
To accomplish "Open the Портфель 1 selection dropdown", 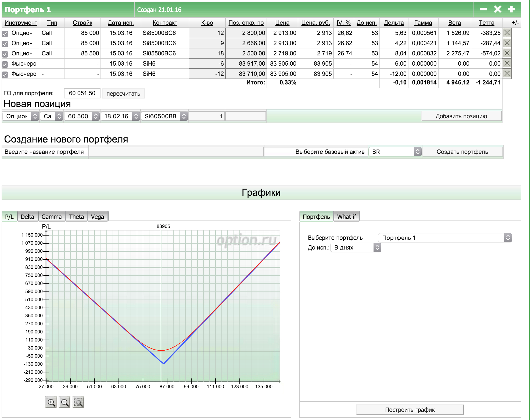I will (x=445, y=238).
